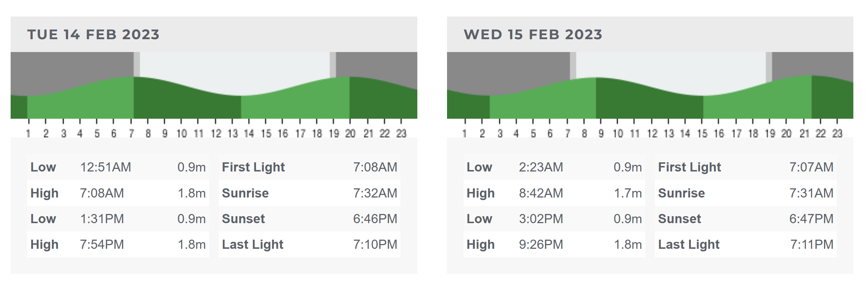Click hour 15 on Wednesday's tide chart axis
This screenshot has width=868, height=288.
click(702, 133)
